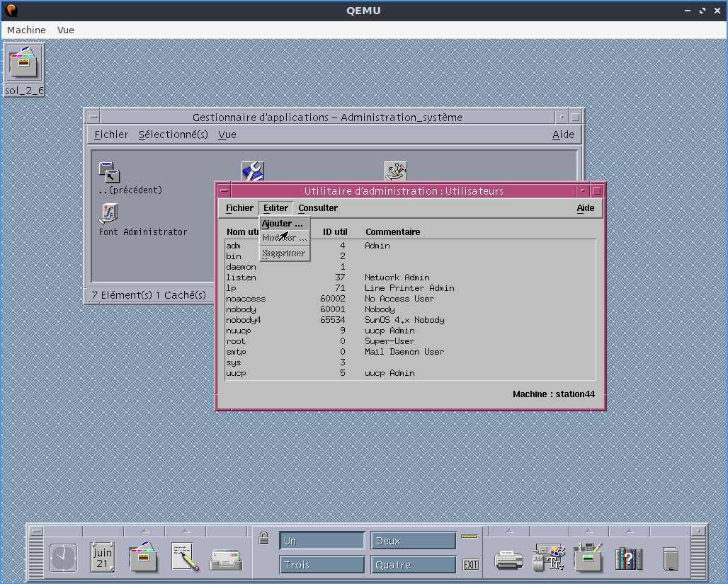
Task: Open the printer icon on the front panel
Action: (509, 560)
